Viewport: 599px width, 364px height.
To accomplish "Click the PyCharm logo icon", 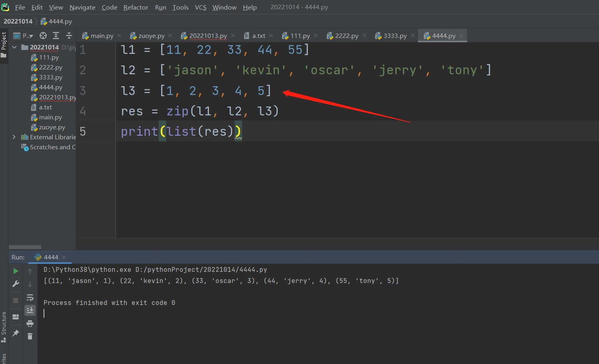I will coord(5,7).
